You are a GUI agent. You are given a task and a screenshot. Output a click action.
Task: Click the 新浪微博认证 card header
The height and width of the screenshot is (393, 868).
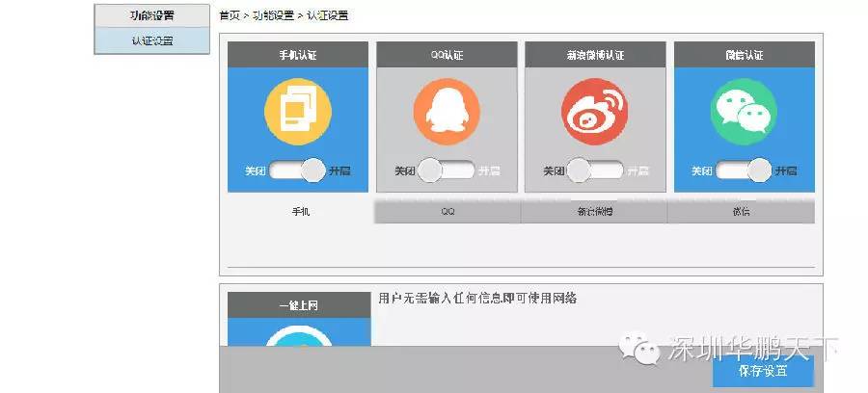[x=595, y=55]
